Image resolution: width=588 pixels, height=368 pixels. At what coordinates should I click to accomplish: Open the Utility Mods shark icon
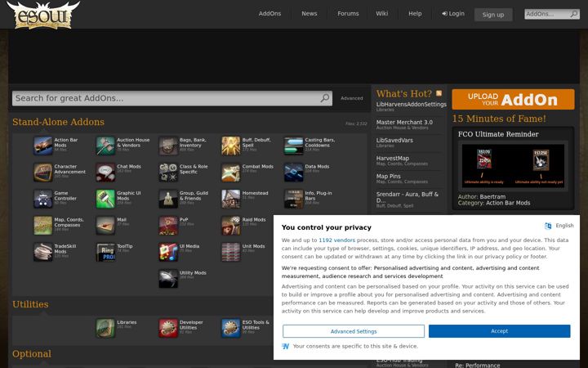[168, 279]
